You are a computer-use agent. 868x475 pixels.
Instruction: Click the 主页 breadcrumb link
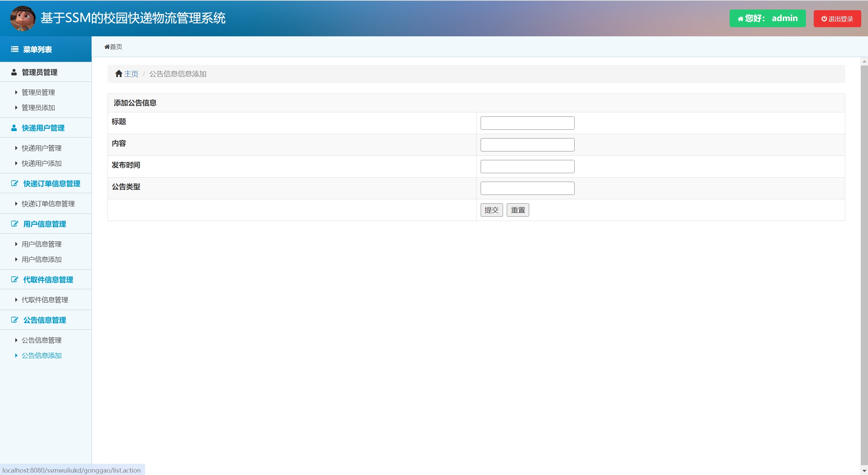click(131, 74)
